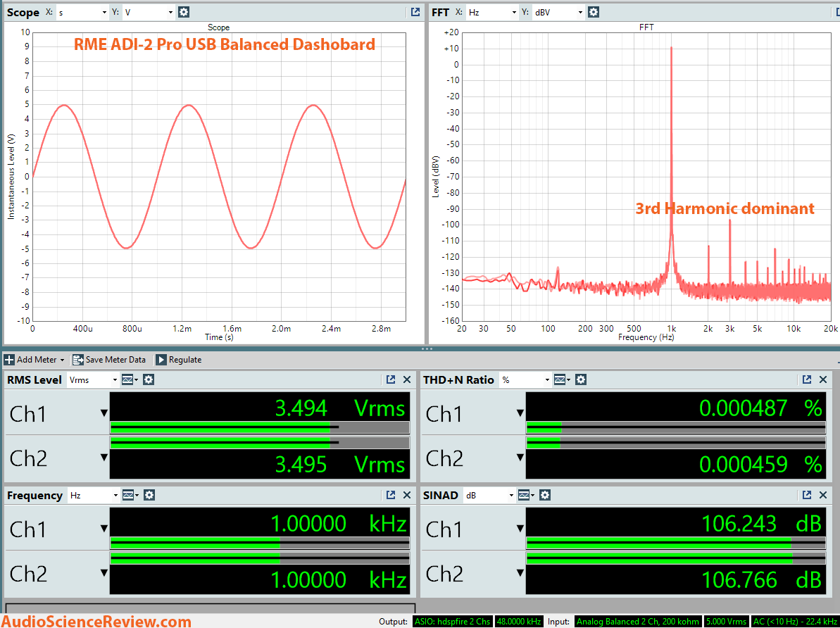The width and height of the screenshot is (840, 628).
Task: Click the 106.766 dB SINAD reading
Action: click(x=761, y=580)
